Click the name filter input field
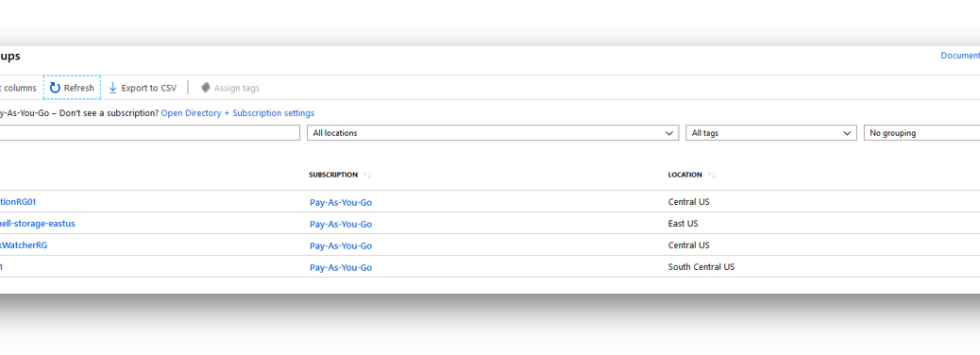 tap(150, 132)
